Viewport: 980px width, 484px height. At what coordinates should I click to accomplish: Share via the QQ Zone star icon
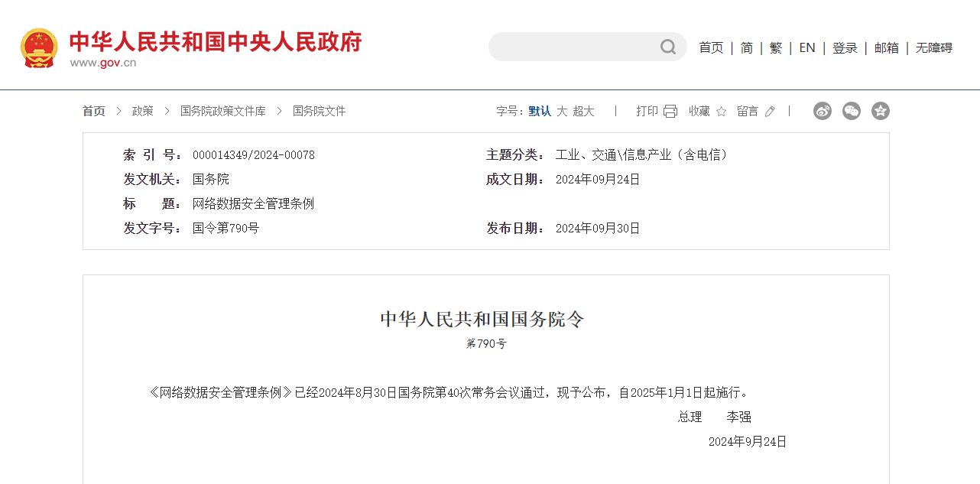(x=880, y=111)
